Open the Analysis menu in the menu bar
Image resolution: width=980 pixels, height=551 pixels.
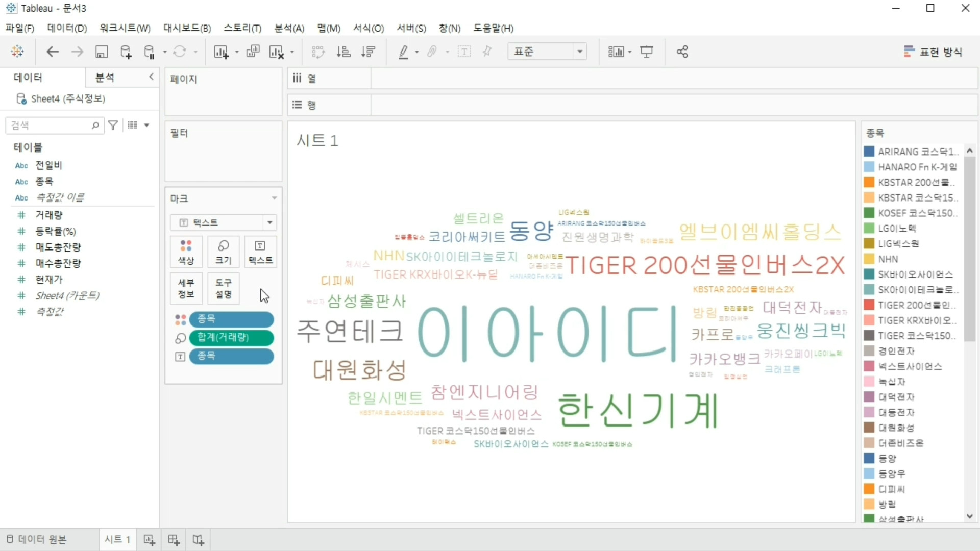tap(289, 28)
